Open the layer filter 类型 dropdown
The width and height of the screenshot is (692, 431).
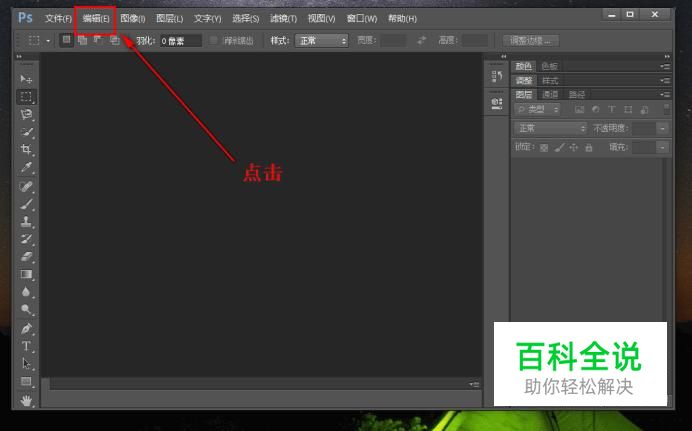click(537, 109)
